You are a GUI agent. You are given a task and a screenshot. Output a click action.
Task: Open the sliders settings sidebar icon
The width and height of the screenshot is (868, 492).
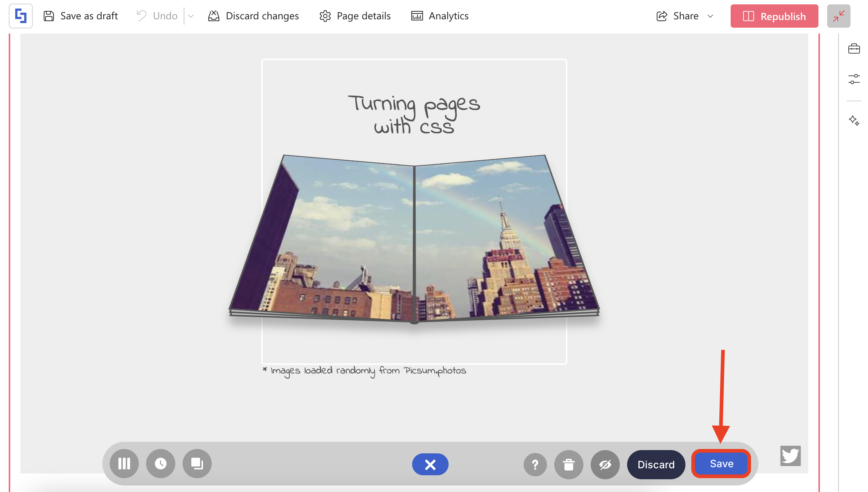tap(854, 79)
